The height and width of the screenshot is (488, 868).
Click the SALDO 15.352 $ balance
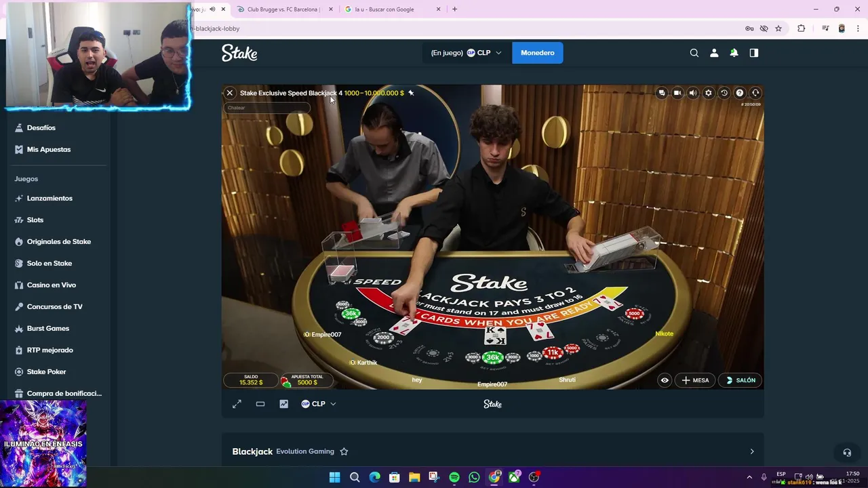[x=251, y=380]
